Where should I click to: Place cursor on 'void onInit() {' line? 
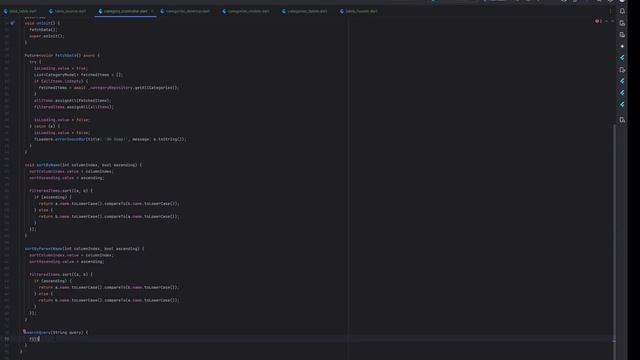42,23
